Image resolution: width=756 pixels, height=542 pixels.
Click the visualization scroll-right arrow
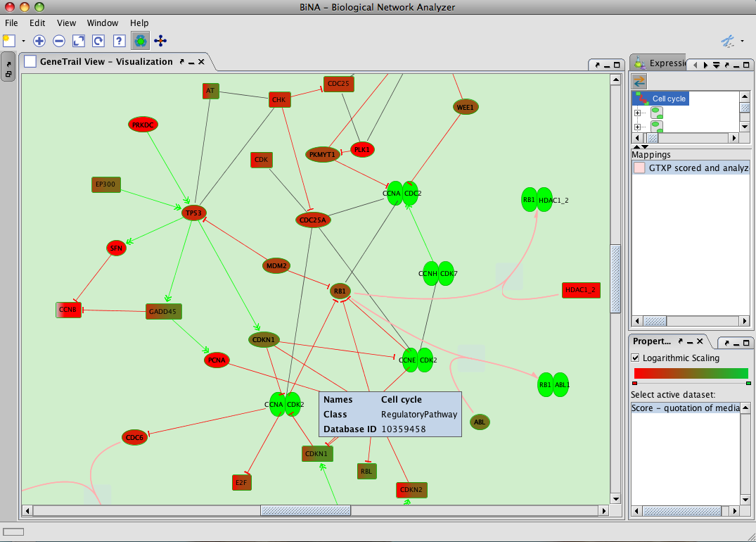tap(603, 510)
